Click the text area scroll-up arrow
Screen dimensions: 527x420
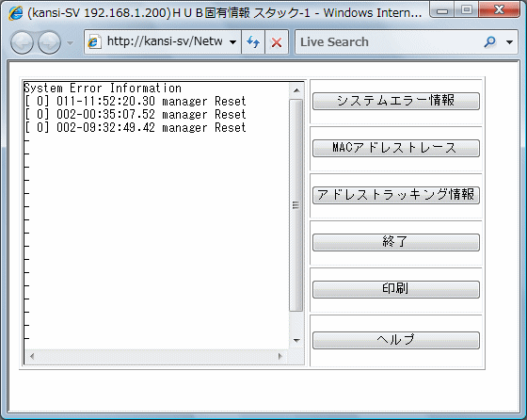coord(296,90)
